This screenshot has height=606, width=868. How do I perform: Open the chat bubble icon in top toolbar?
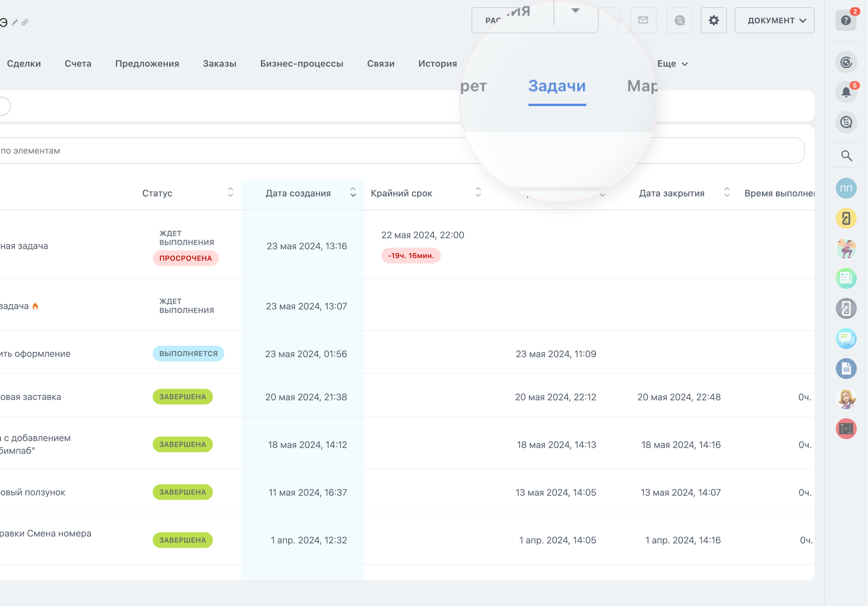(x=680, y=20)
